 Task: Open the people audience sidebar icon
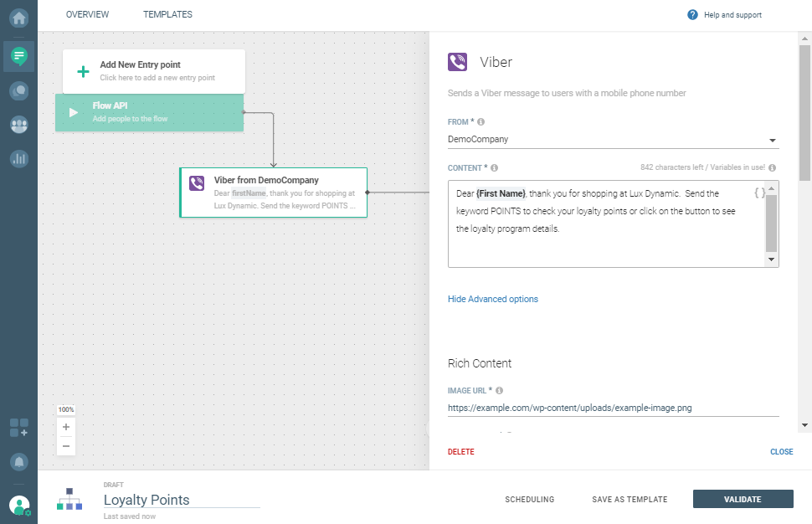[18, 125]
